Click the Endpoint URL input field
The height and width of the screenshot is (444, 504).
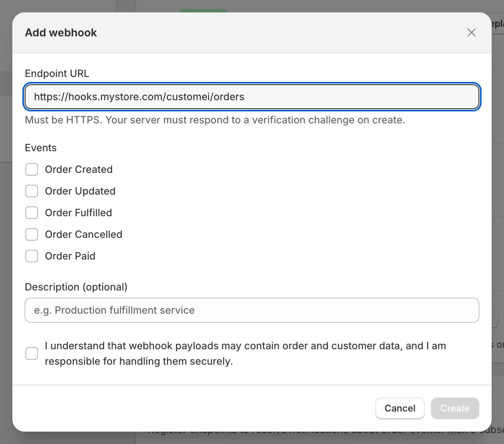pyautogui.click(x=252, y=97)
